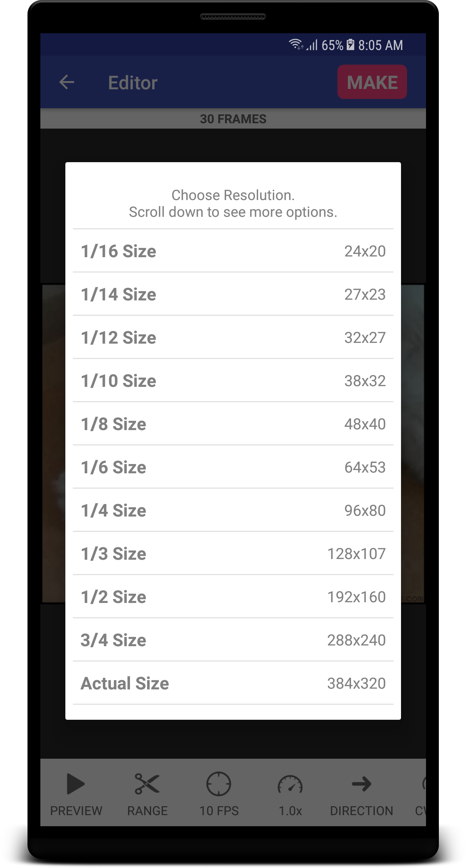Open the Range scissors tool

pyautogui.click(x=147, y=784)
